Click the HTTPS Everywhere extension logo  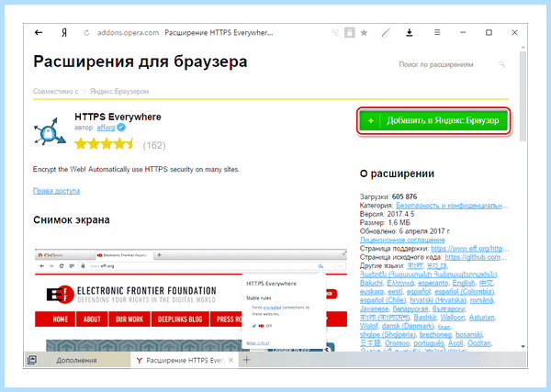[50, 131]
